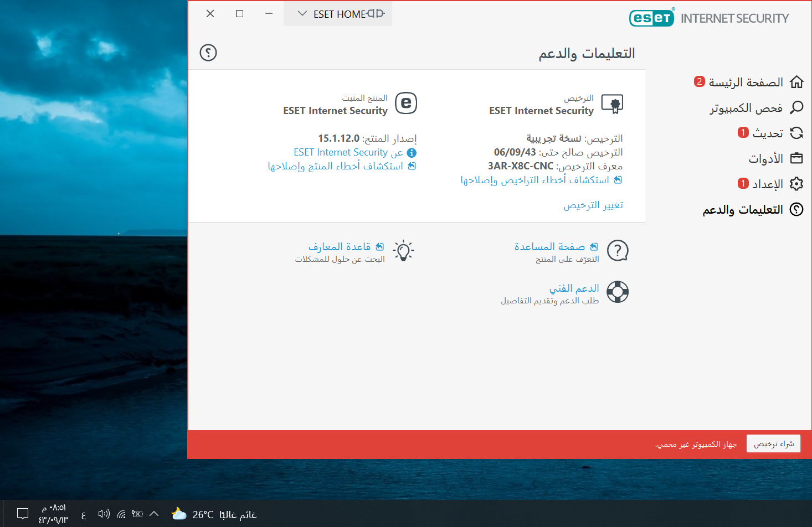Click the setup gear icon

(796, 184)
